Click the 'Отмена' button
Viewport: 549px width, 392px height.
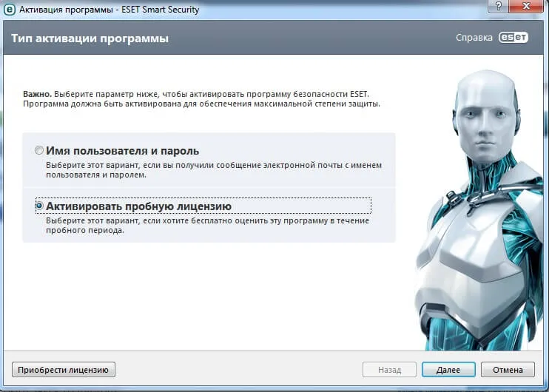(508, 370)
